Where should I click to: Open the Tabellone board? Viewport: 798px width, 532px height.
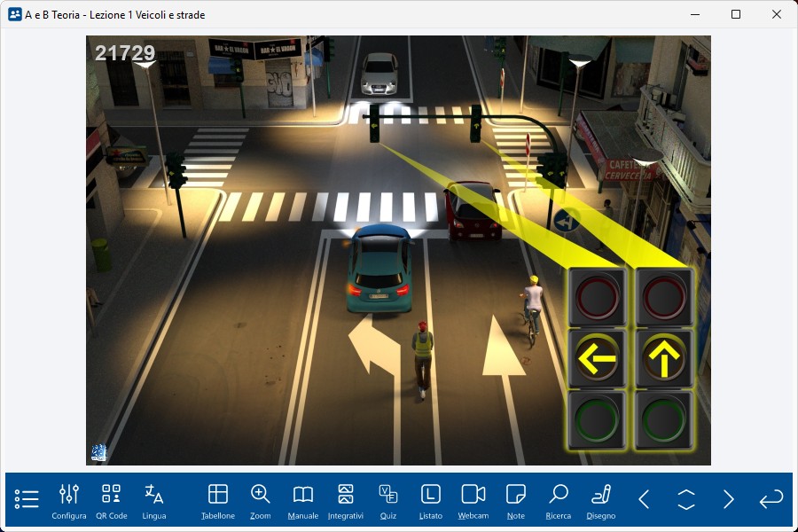[218, 500]
